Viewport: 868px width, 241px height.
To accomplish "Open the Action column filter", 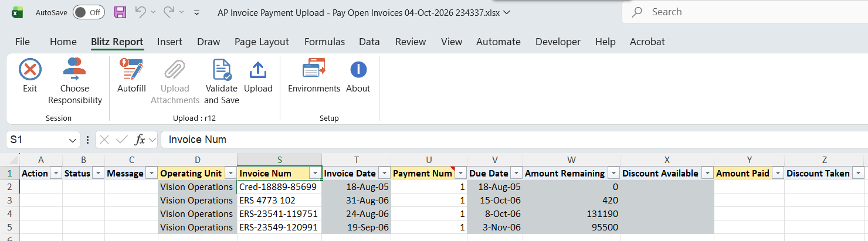I will 56,174.
